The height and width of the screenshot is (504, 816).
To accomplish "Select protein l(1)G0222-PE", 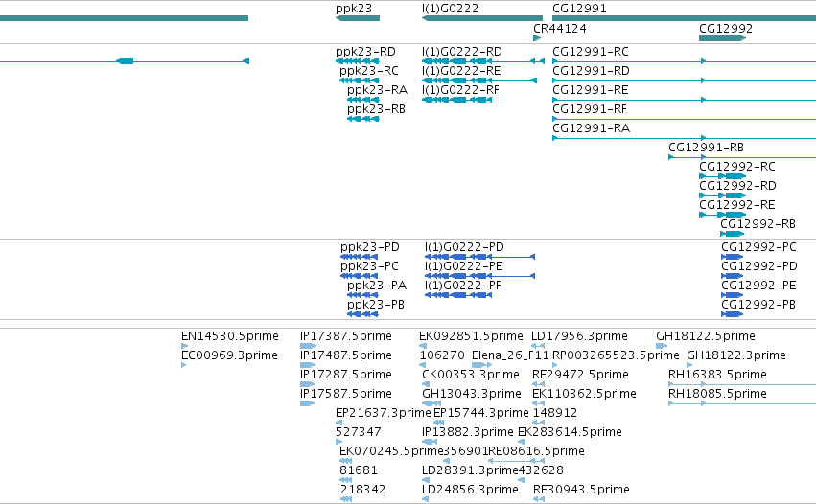I will pyautogui.click(x=479, y=276).
